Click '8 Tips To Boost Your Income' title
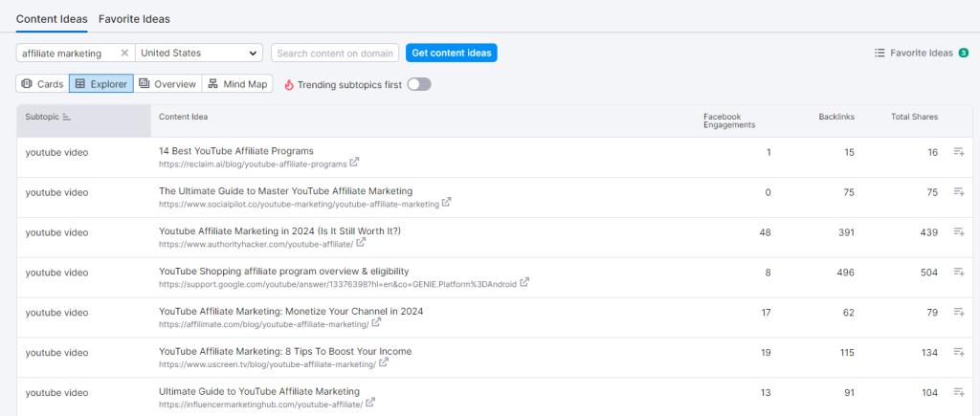Screen dimensions: 980x416 coord(285,351)
